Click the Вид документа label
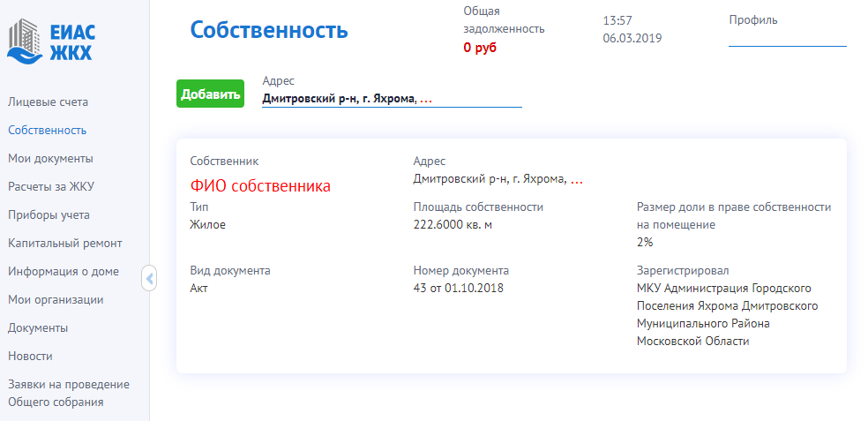 [x=230, y=271]
